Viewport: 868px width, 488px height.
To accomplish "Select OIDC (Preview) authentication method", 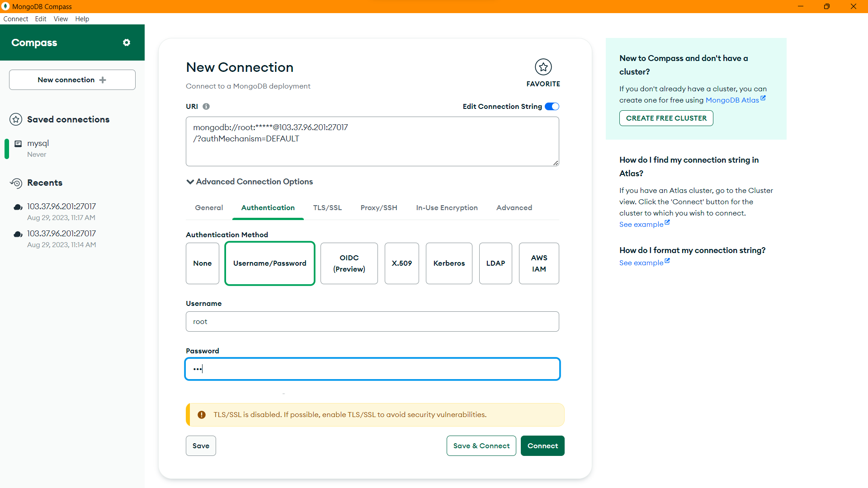I will tap(349, 263).
